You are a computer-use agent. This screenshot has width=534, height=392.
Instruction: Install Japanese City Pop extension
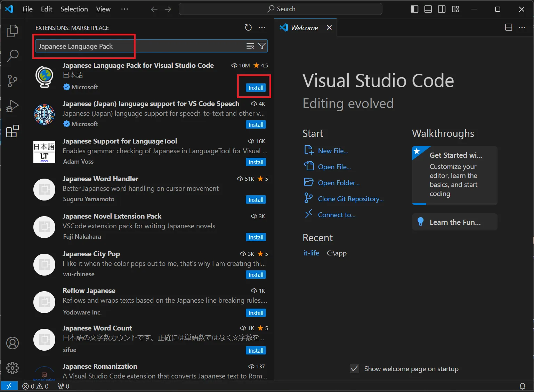pyautogui.click(x=256, y=275)
